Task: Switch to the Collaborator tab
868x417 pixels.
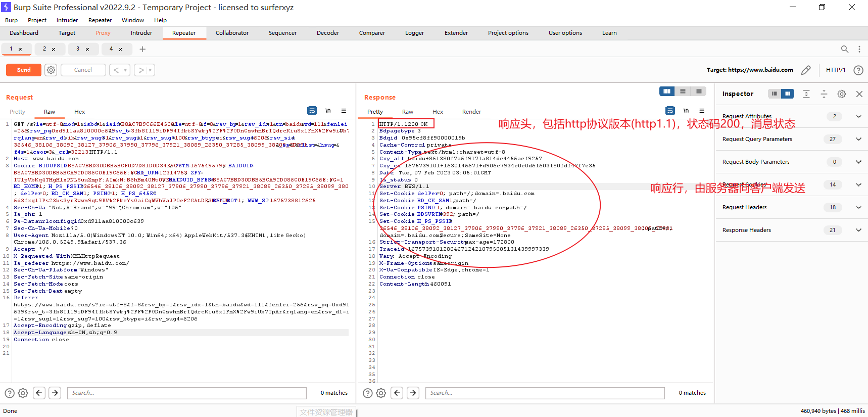Action: click(x=232, y=33)
